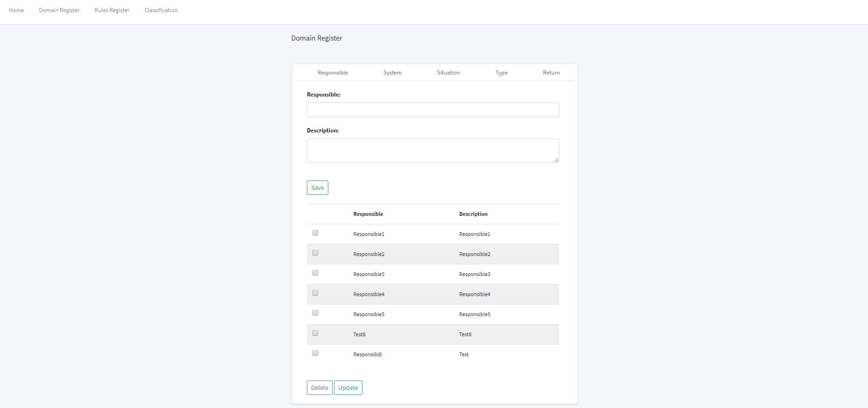Select the Situation tab
The image size is (868, 408).
[448, 73]
